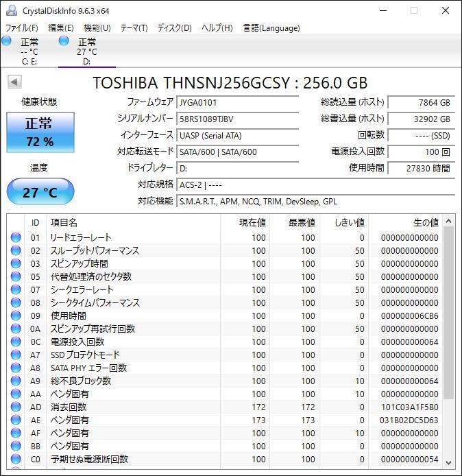Image resolution: width=462 pixels, height=476 pixels.
Task: Click raw value 101C03A1F5B0
Action: point(409,407)
